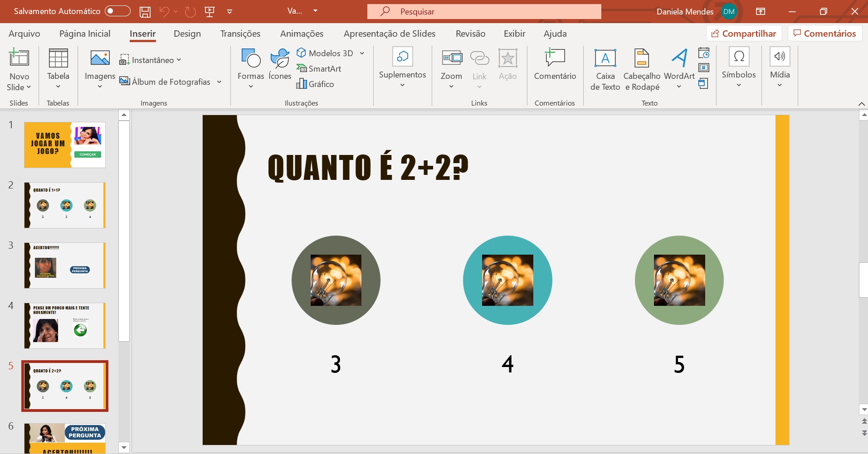Click the Link icon

479,58
